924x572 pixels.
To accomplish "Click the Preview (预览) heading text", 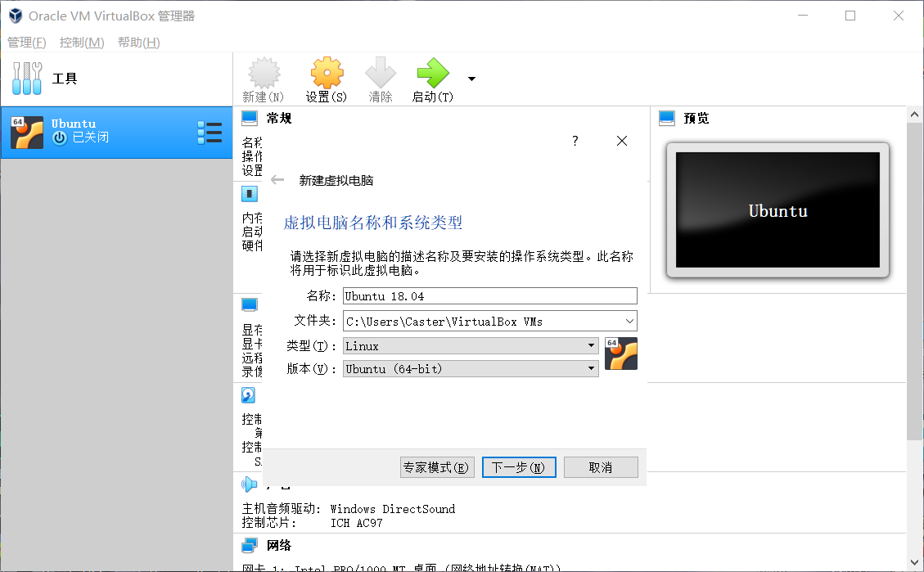I will [696, 119].
